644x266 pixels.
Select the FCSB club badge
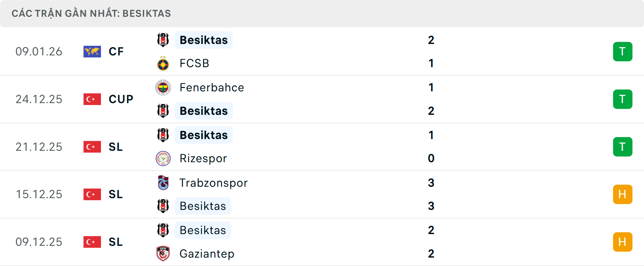pos(163,63)
